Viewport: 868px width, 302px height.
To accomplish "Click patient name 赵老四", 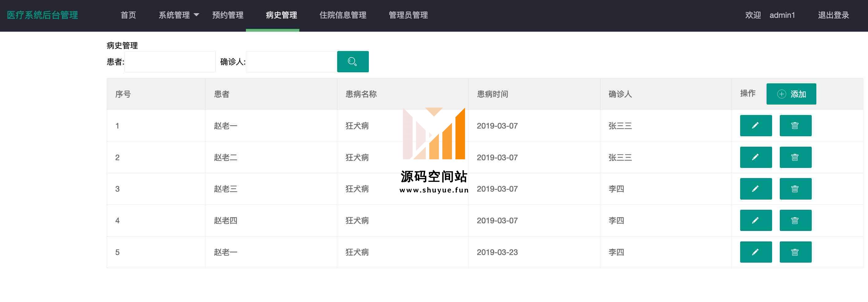I will pos(225,221).
